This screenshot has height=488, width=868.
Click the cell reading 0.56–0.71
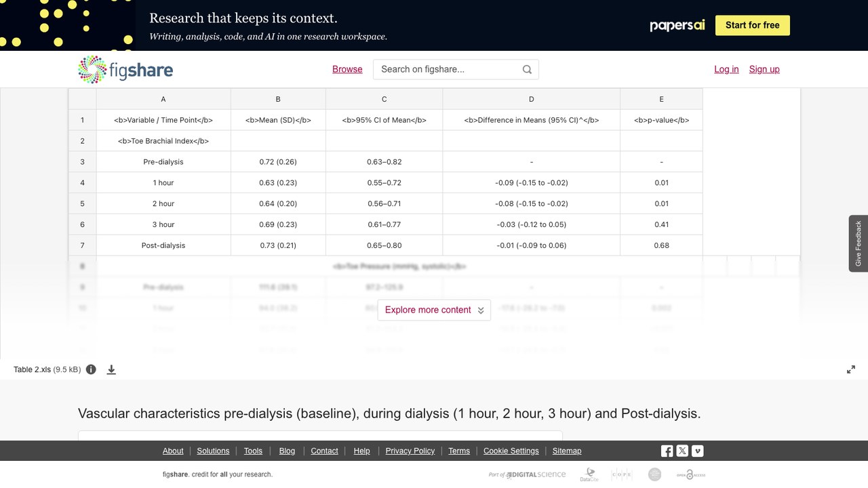(384, 204)
